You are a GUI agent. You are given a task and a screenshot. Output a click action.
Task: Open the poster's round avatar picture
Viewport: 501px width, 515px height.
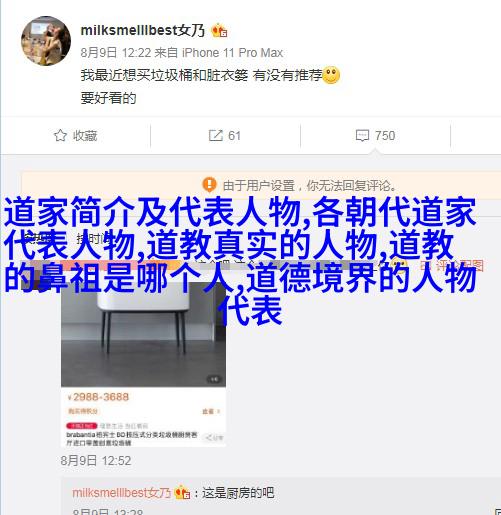pos(46,41)
